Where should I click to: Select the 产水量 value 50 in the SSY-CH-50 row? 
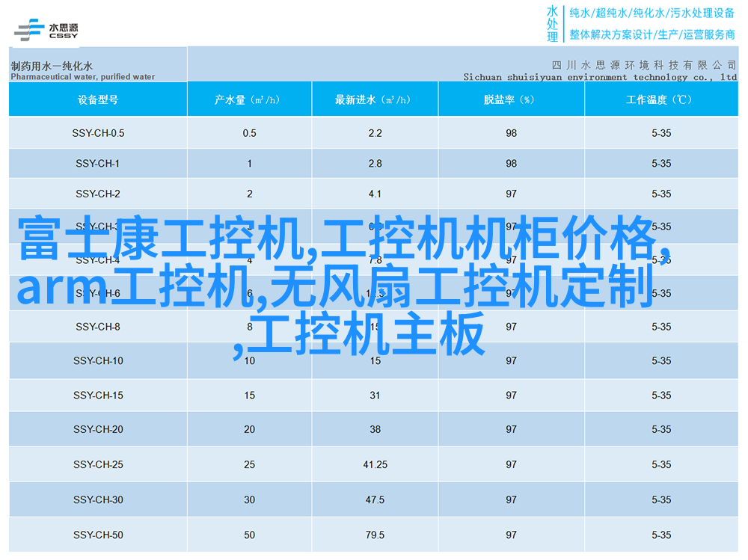[x=250, y=535]
